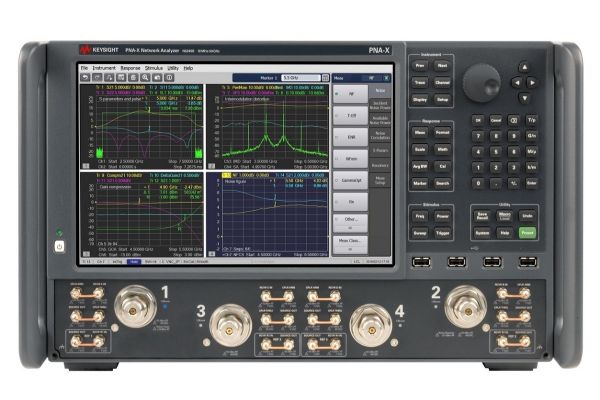The width and height of the screenshot is (600, 400).
Task: Open the Stimulus menu
Action: [155, 68]
